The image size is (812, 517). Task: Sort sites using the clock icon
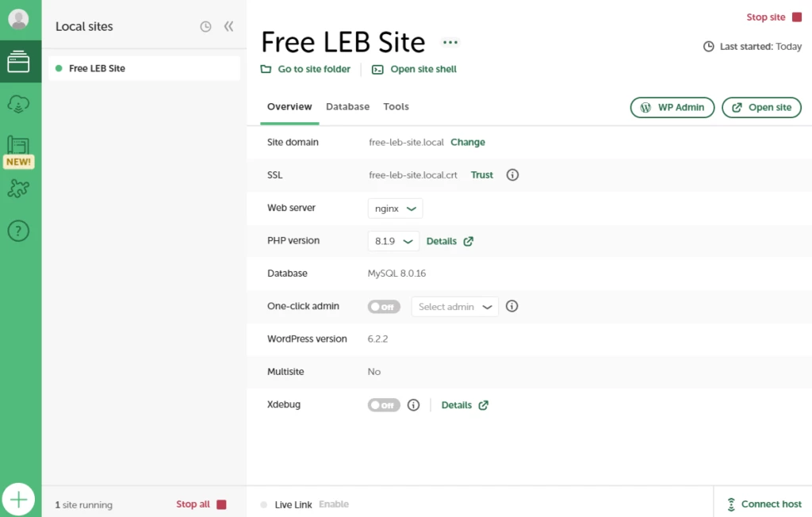coord(205,27)
